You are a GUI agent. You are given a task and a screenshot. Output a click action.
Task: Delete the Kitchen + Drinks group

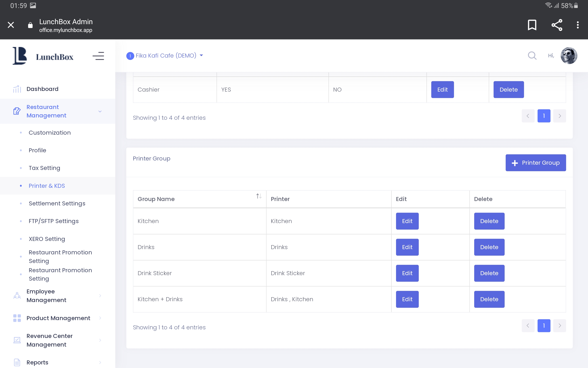point(489,299)
